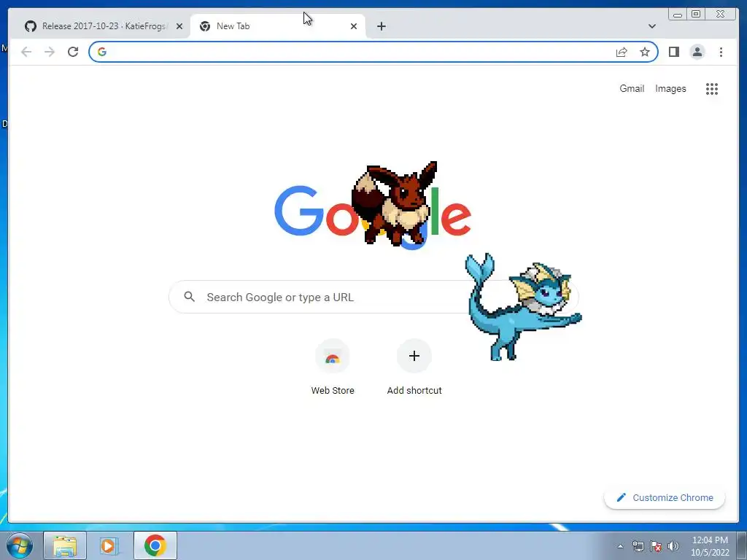Share this page via the share icon
The image size is (747, 560).
pyautogui.click(x=622, y=52)
